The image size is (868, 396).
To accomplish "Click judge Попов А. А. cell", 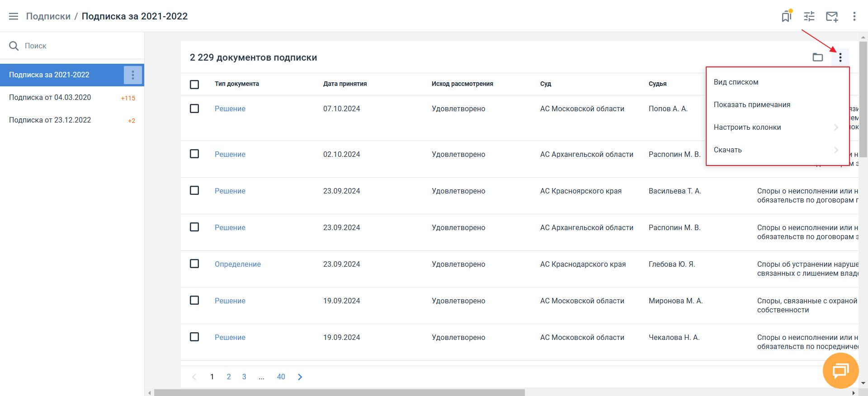I will (668, 109).
